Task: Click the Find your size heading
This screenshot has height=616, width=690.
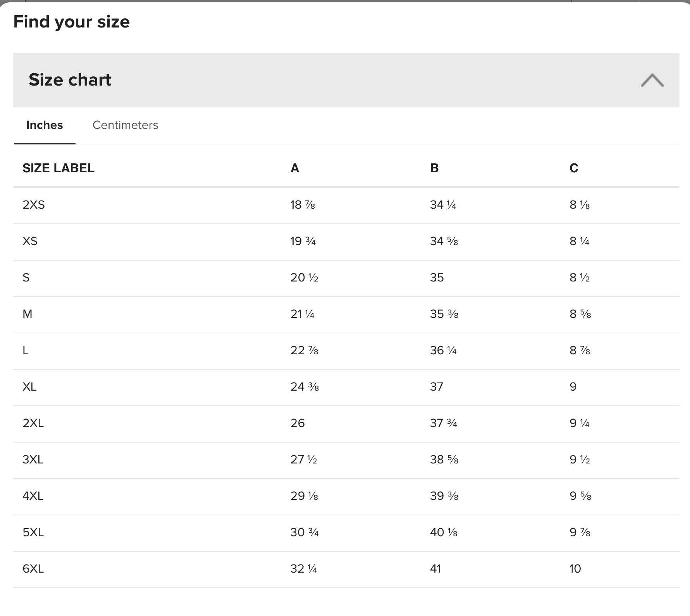Action: [71, 22]
